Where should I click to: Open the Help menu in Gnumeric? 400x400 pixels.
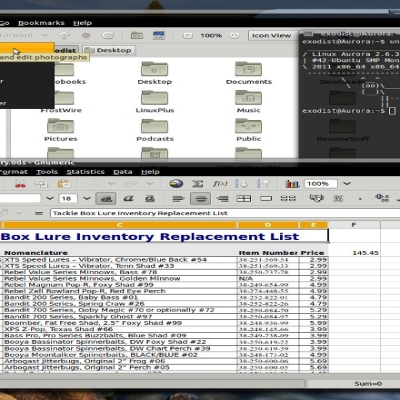[x=150, y=172]
